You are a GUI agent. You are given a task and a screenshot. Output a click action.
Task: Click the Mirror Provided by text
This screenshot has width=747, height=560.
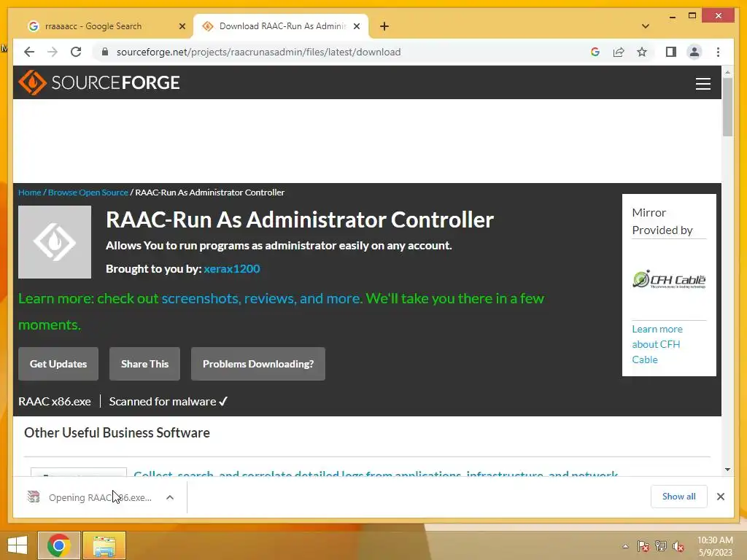[x=662, y=222]
